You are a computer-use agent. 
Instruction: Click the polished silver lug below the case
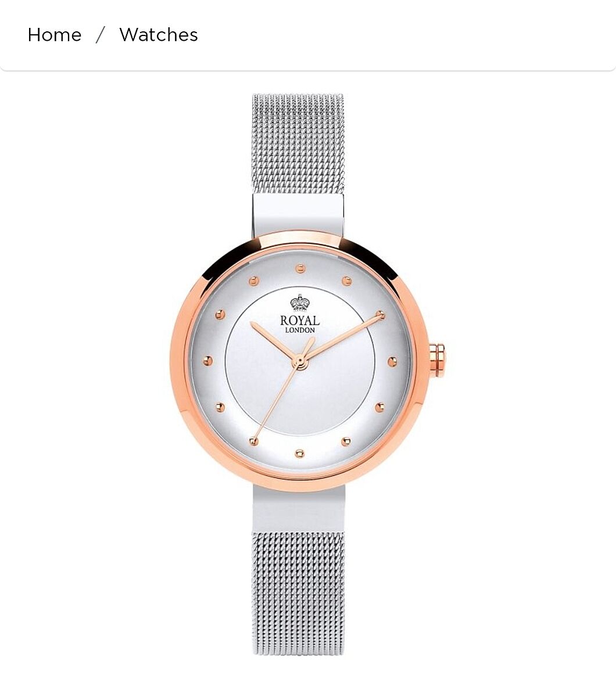click(299, 509)
